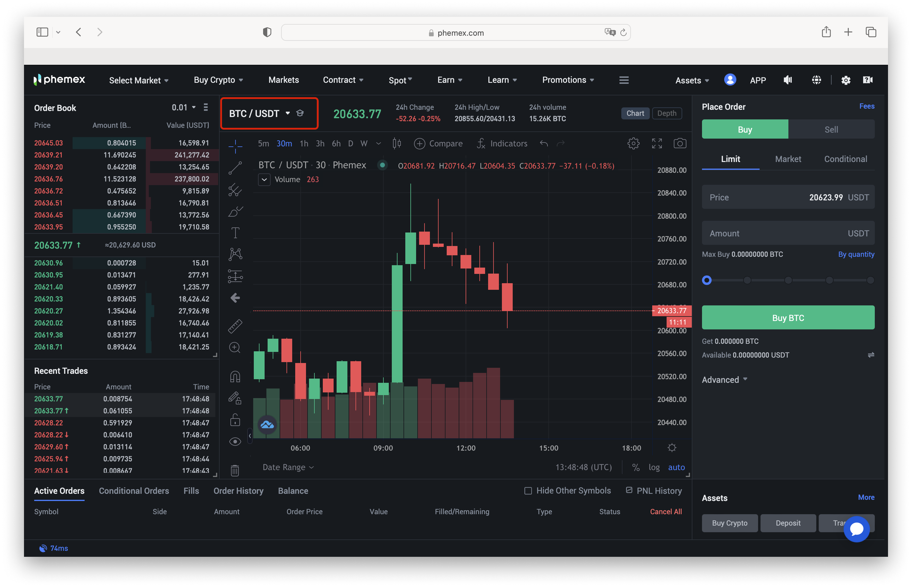Select the text annotation tool

[x=235, y=232]
